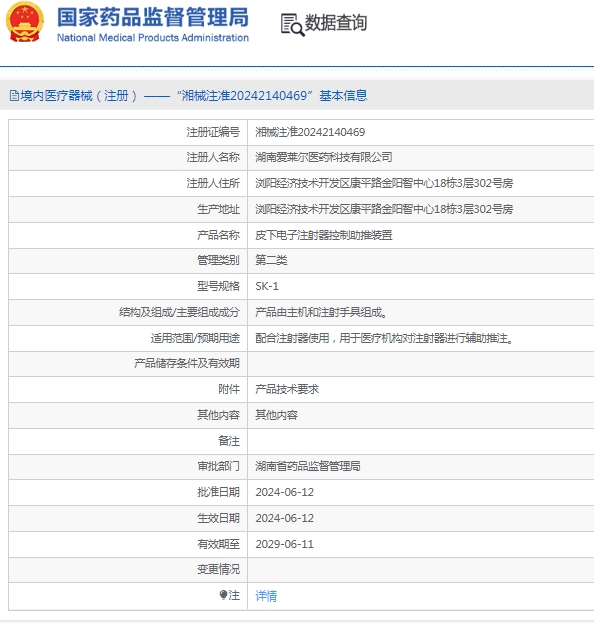Click the 境内医疗器械（注册）基本信息 heading

click(x=193, y=96)
